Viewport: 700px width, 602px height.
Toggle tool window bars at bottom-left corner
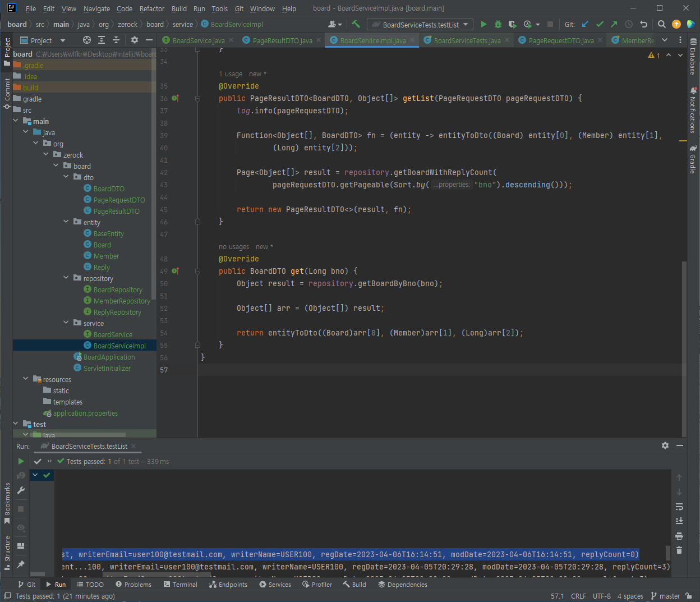point(7,596)
